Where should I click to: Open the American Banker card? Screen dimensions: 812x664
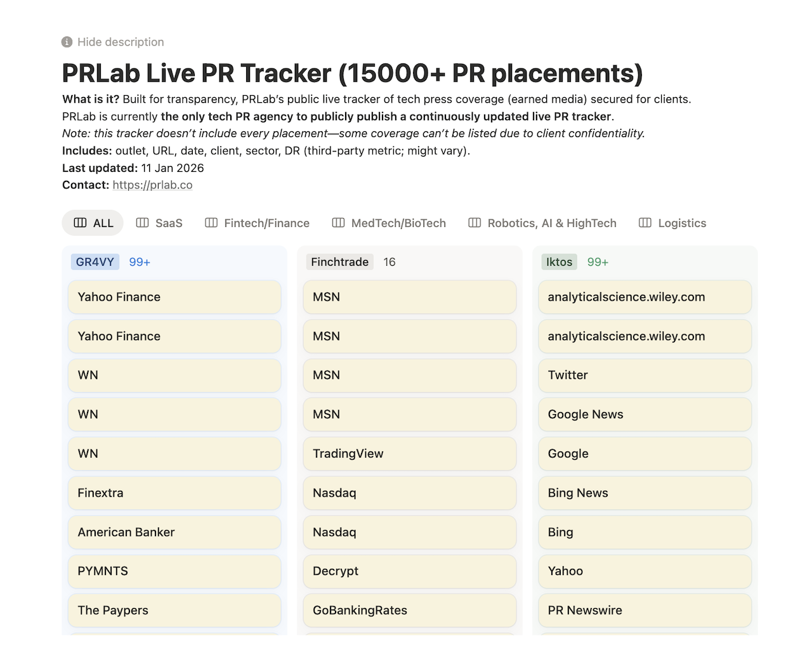[x=174, y=532]
